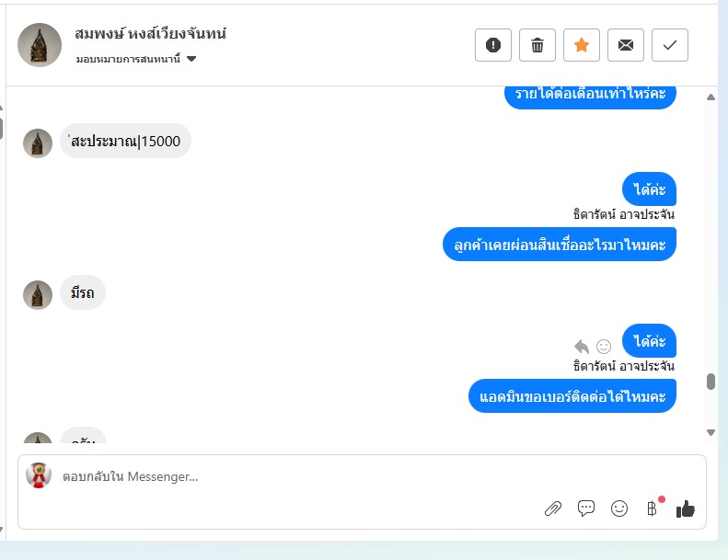
Task: Select the แอดมินขอเบอร์ติดต่อได้ไหมคะ message bubble
Action: (x=572, y=396)
